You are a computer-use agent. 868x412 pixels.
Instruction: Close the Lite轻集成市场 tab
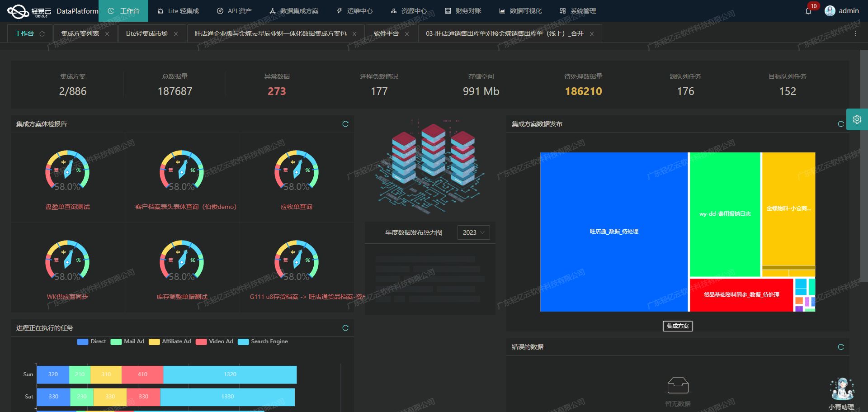pyautogui.click(x=176, y=34)
